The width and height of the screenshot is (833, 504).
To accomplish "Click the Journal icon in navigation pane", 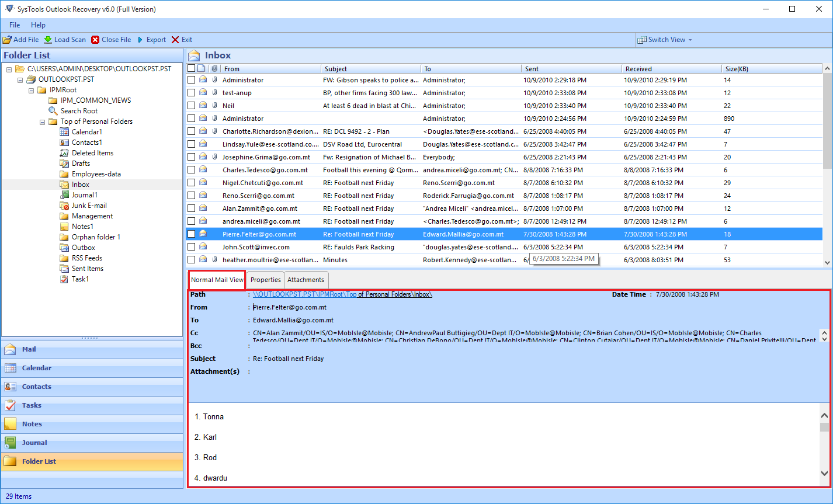I will [x=11, y=443].
